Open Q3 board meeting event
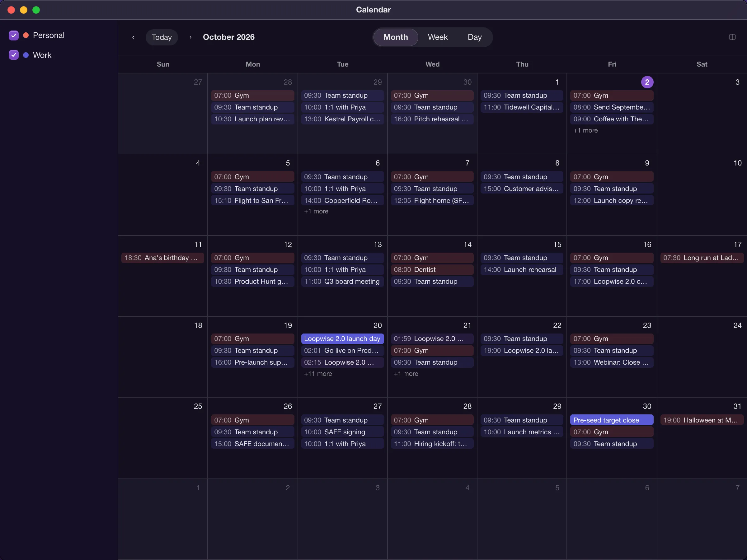747x560 pixels. (x=342, y=282)
